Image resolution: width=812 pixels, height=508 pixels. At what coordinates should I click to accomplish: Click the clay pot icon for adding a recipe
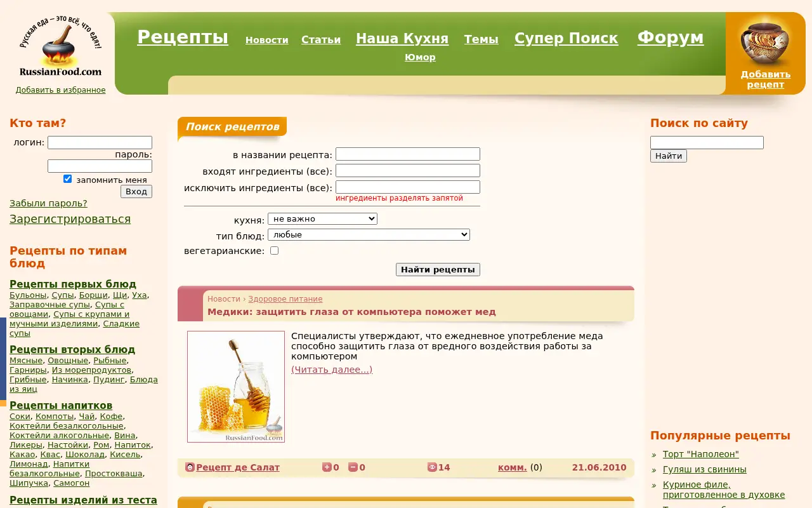(765, 43)
